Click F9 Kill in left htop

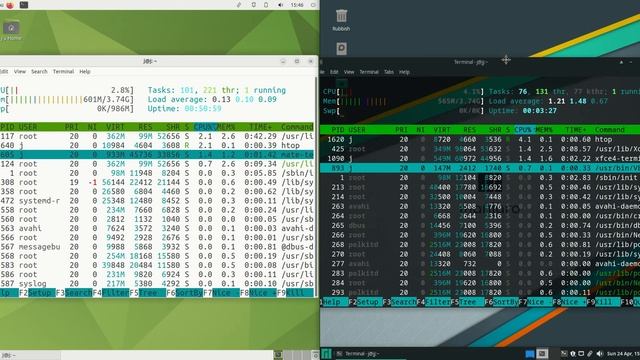coord(295,293)
